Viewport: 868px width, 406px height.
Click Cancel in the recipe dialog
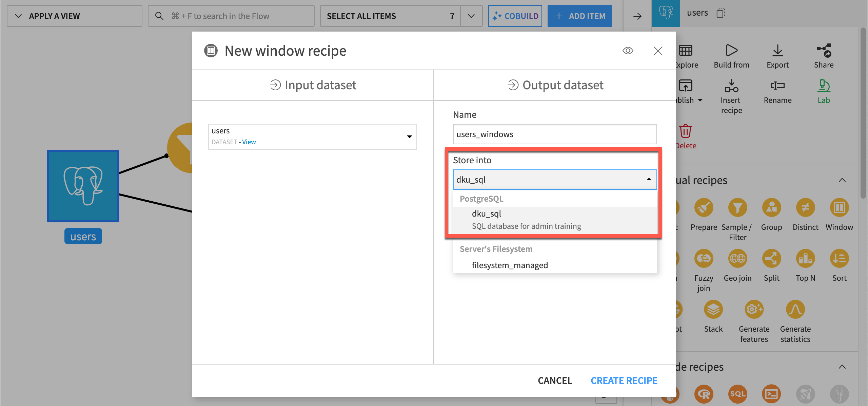coord(555,381)
